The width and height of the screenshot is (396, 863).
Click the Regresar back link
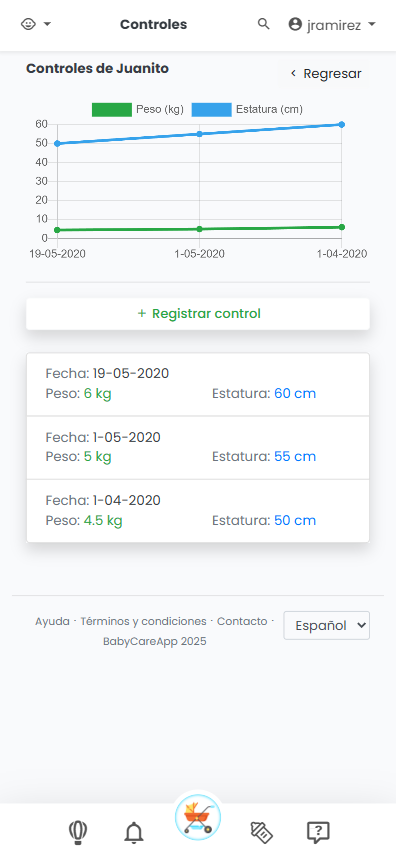pos(326,74)
